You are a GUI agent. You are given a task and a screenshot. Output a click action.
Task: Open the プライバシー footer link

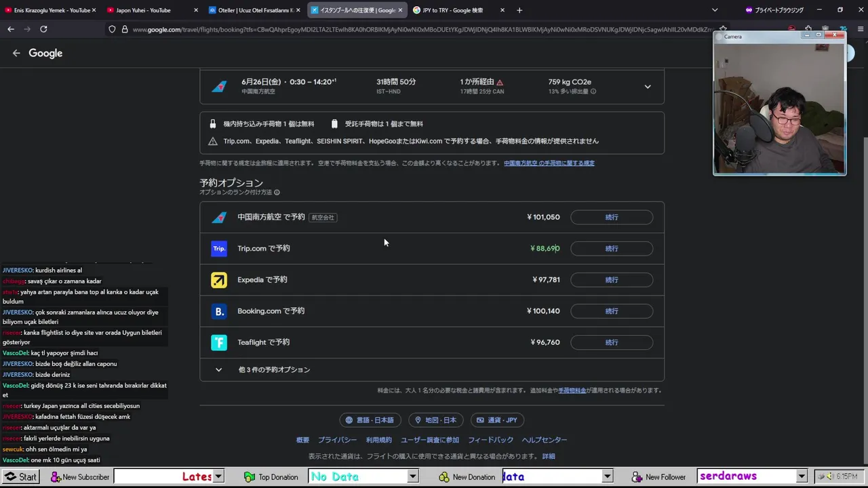coord(337,440)
